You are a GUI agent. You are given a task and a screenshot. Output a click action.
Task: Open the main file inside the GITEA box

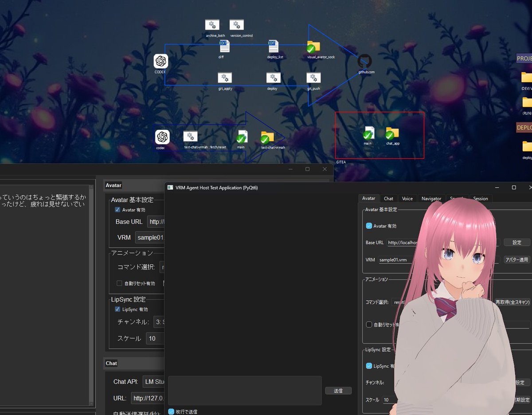[x=368, y=133]
